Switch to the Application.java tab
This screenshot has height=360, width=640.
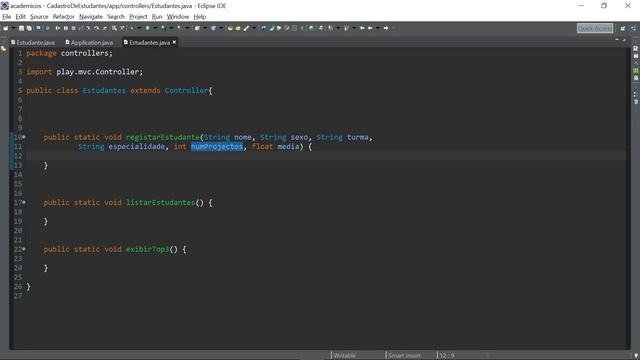click(89, 42)
